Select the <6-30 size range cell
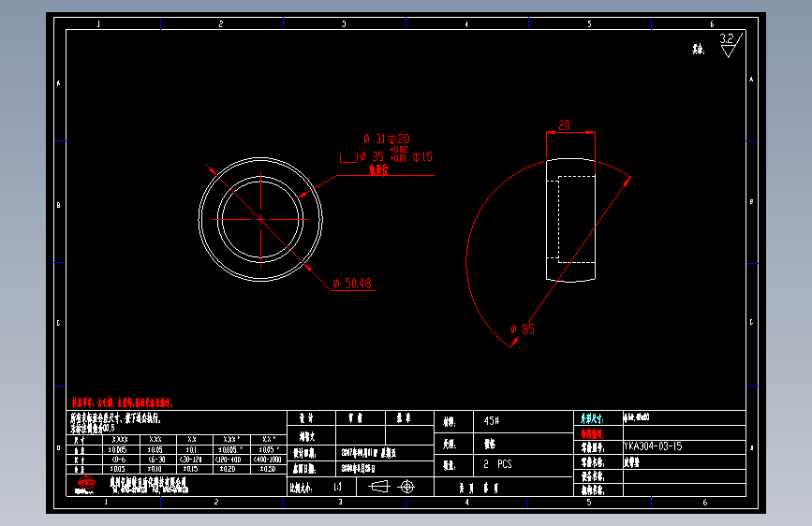Image resolution: width=812 pixels, height=526 pixels. tap(155, 460)
